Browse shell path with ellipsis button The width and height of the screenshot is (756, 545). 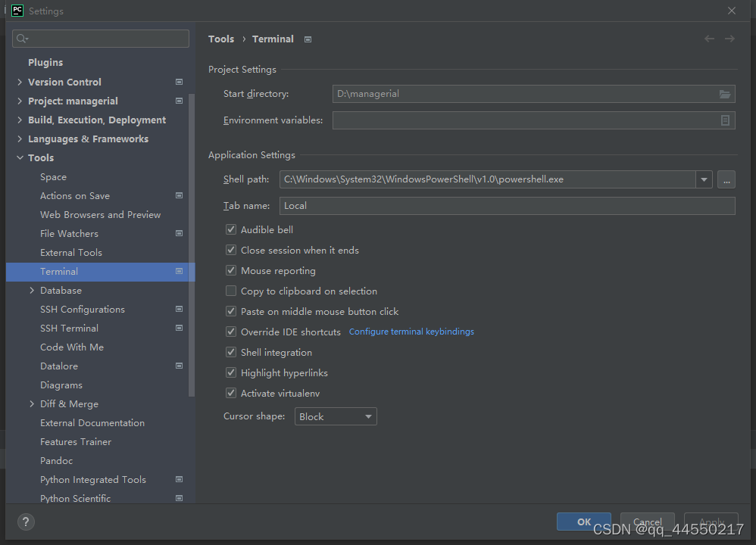726,179
